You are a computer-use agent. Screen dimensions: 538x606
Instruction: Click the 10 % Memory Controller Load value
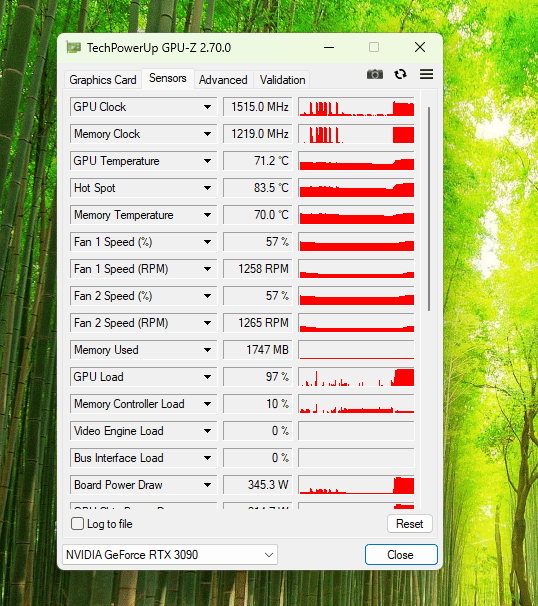258,404
